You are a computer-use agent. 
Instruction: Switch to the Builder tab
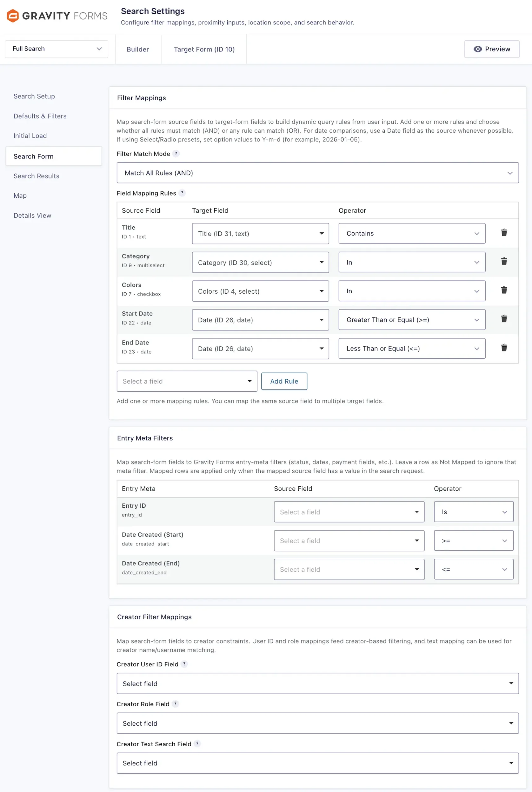click(x=138, y=49)
